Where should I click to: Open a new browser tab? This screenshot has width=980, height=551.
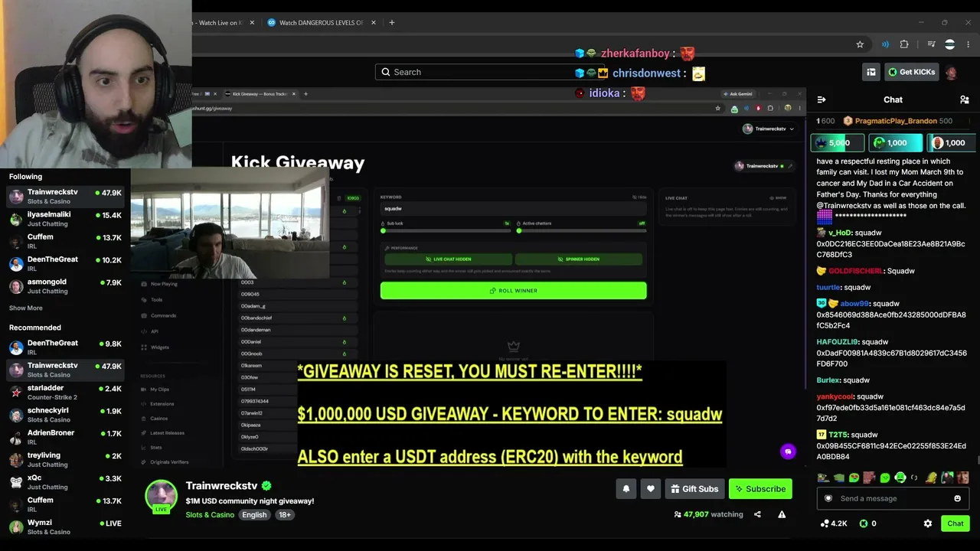click(391, 23)
